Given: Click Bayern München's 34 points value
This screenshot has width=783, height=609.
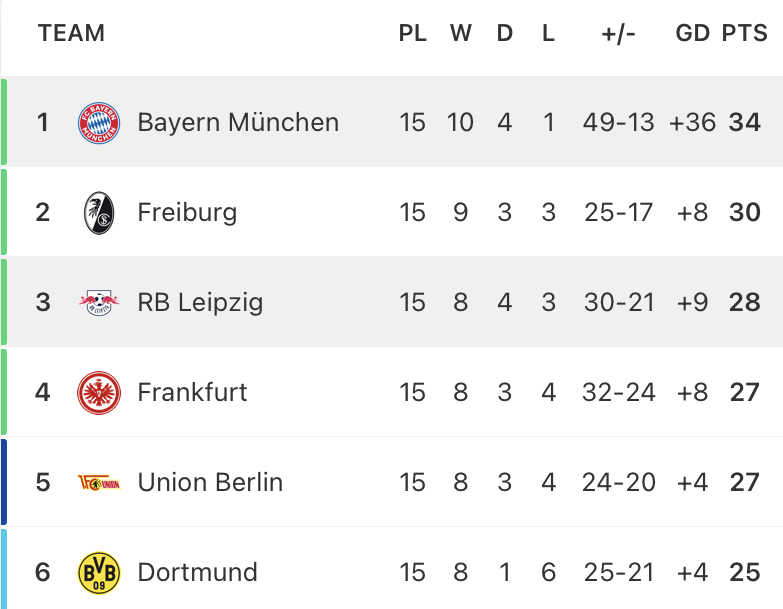Looking at the screenshot, I should (x=745, y=122).
